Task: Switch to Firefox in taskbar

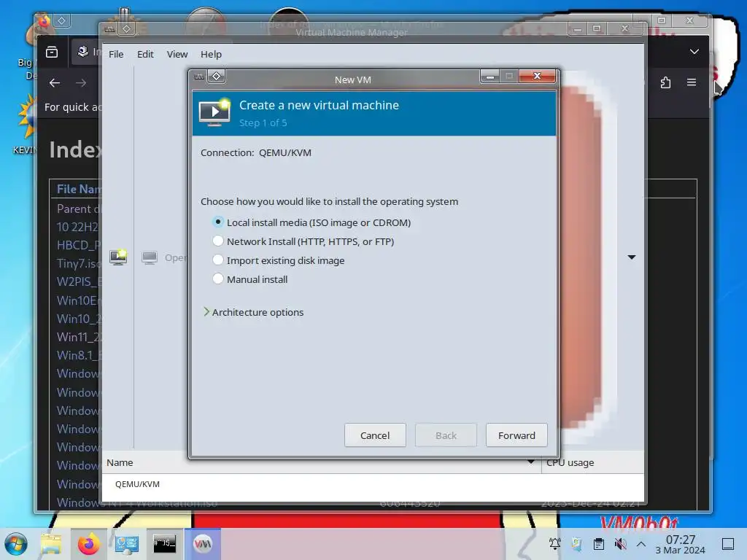Action: point(88,544)
